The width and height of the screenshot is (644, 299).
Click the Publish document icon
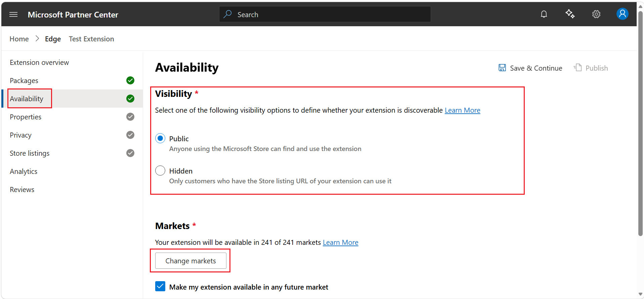(x=577, y=68)
